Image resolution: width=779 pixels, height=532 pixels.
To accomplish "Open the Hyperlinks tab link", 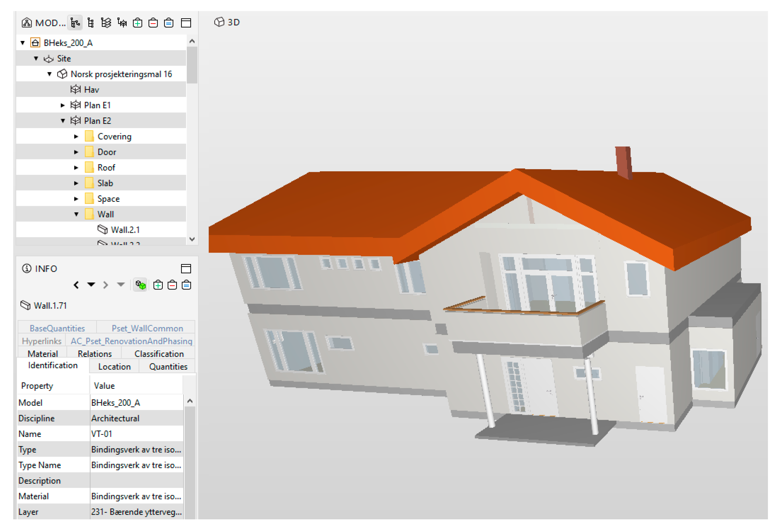I will click(41, 341).
